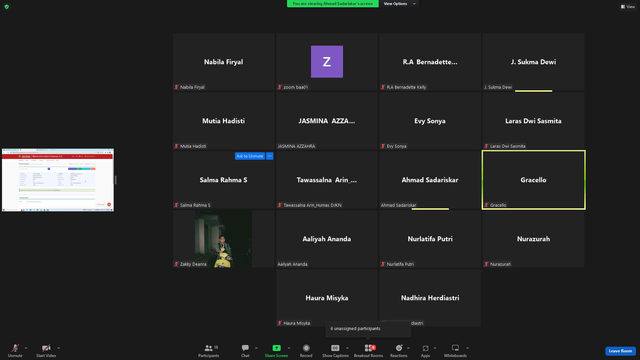Select Nurlatifa Putri's tile
The image size is (640, 360).
point(430,239)
